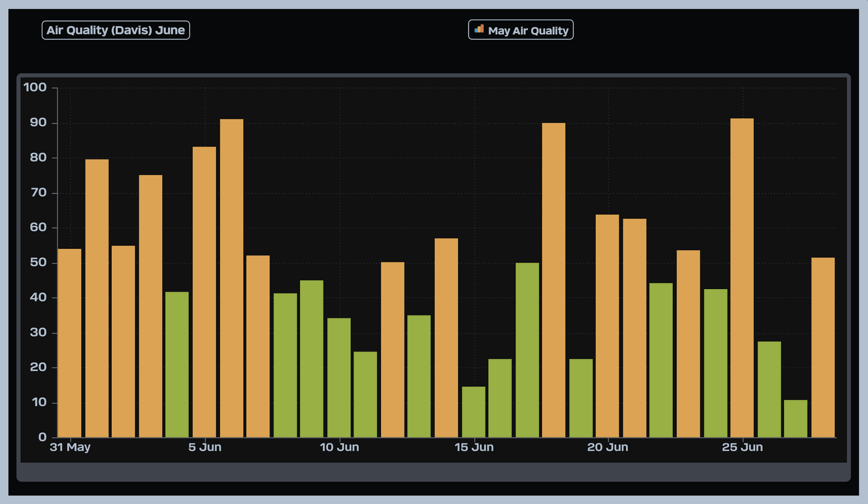The image size is (868, 504).
Task: Click the green bar at 10 Jun
Action: (x=339, y=378)
